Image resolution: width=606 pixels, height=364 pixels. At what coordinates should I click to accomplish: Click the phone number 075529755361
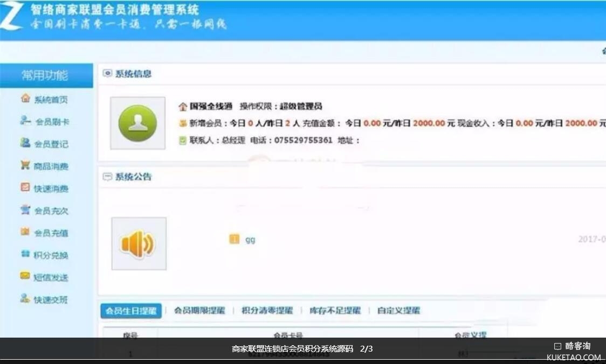click(303, 141)
